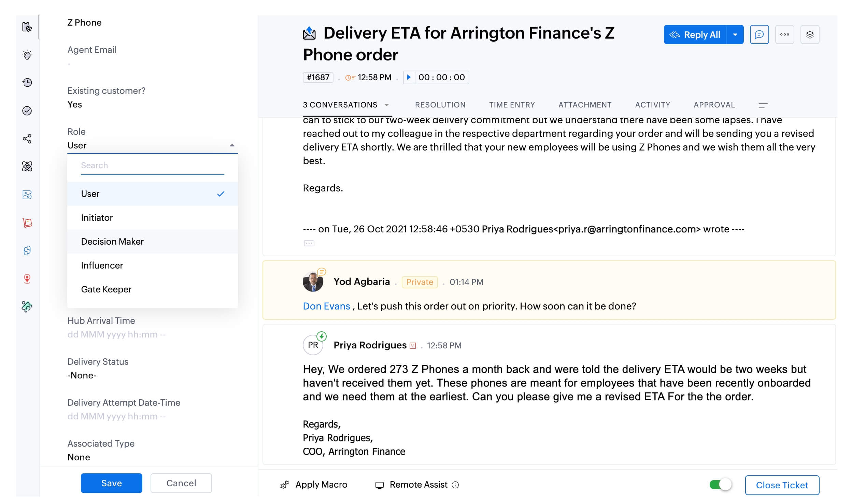
Task: Click the red map pin icon
Action: click(27, 279)
